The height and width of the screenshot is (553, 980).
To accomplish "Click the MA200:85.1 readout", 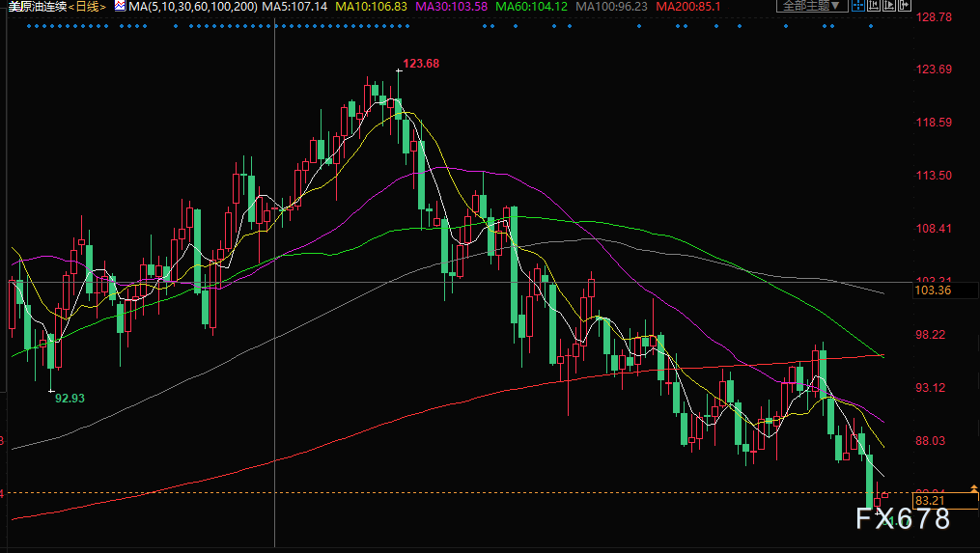I will click(688, 7).
